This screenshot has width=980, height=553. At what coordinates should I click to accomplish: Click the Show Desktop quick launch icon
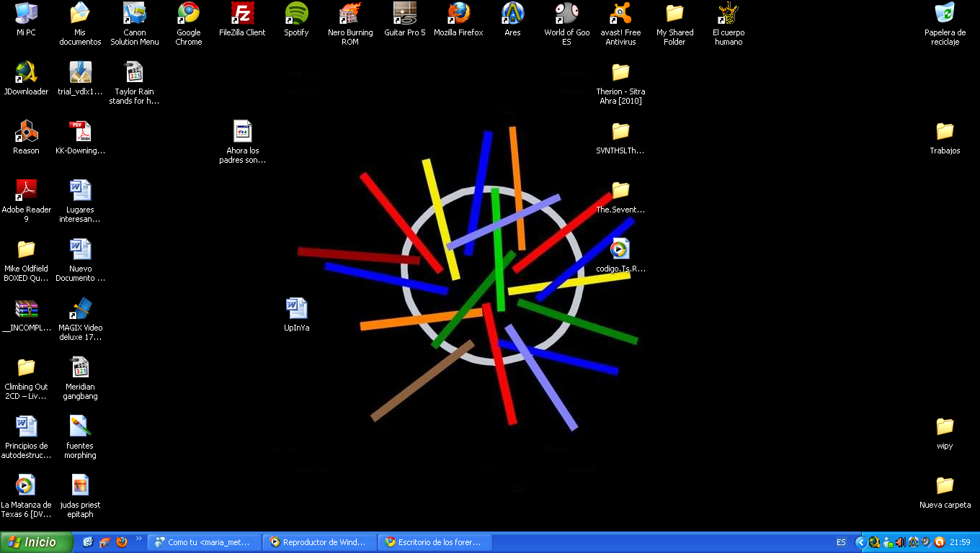(x=88, y=542)
